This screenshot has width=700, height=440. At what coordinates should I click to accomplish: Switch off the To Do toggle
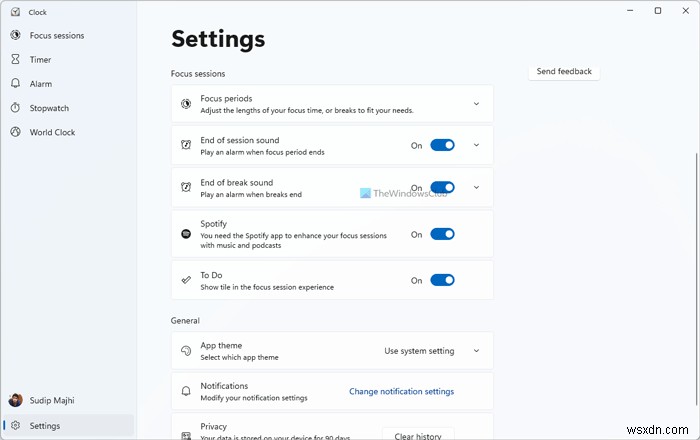coord(442,281)
